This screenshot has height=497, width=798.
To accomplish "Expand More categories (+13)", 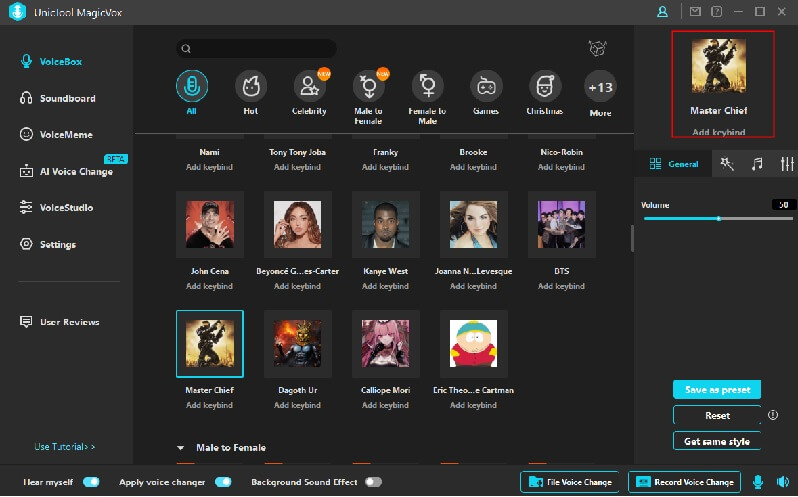I will (x=601, y=87).
